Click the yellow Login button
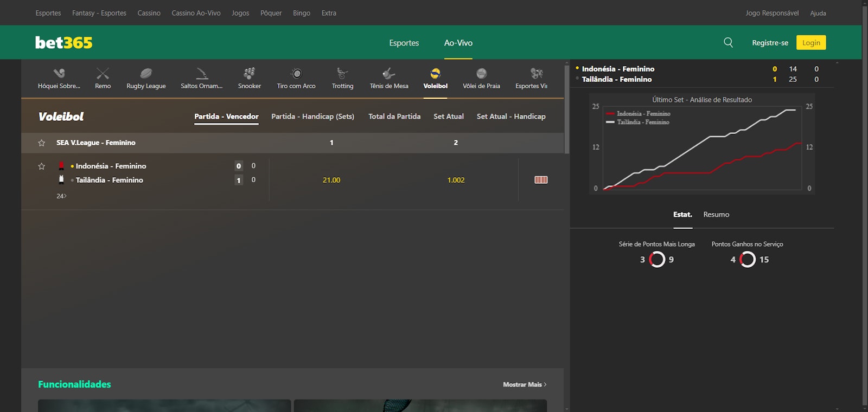Image resolution: width=868 pixels, height=412 pixels. coord(810,43)
